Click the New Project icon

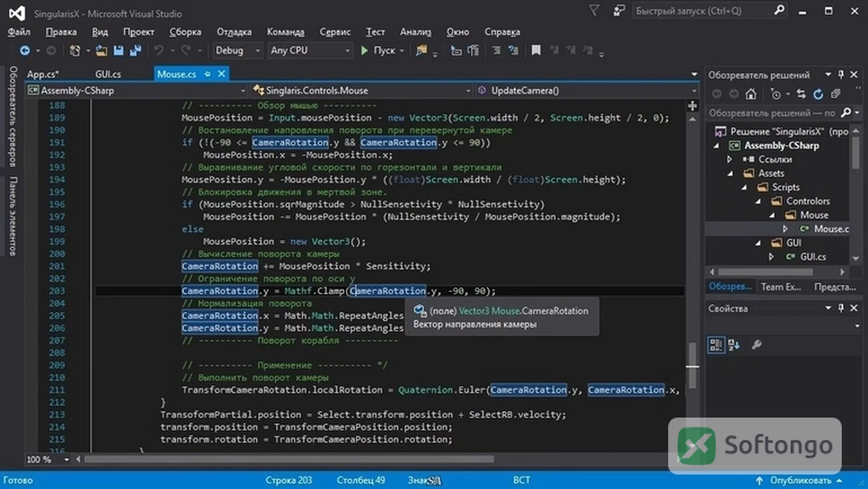click(75, 51)
